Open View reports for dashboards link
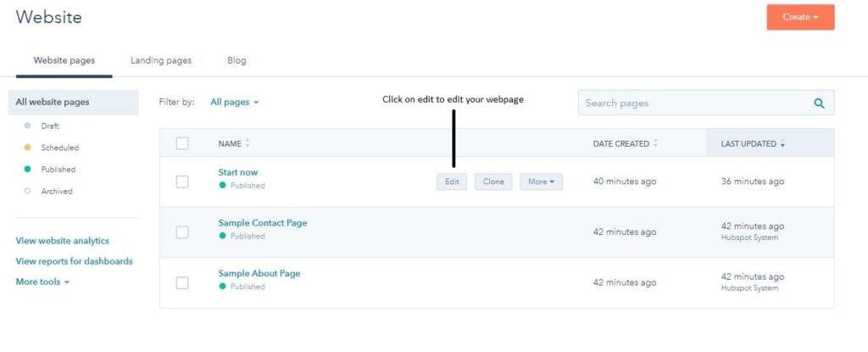Image resolution: width=868 pixels, height=352 pixels. (75, 261)
